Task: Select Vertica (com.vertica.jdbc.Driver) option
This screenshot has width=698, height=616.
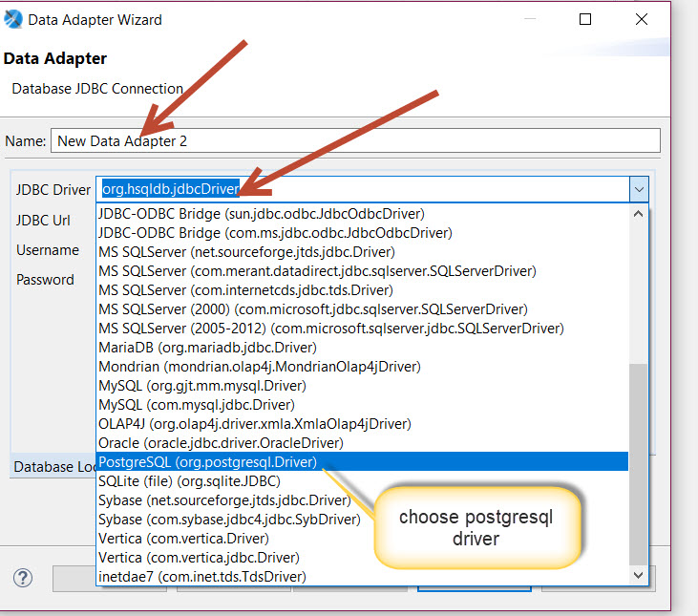Action: click(x=199, y=557)
